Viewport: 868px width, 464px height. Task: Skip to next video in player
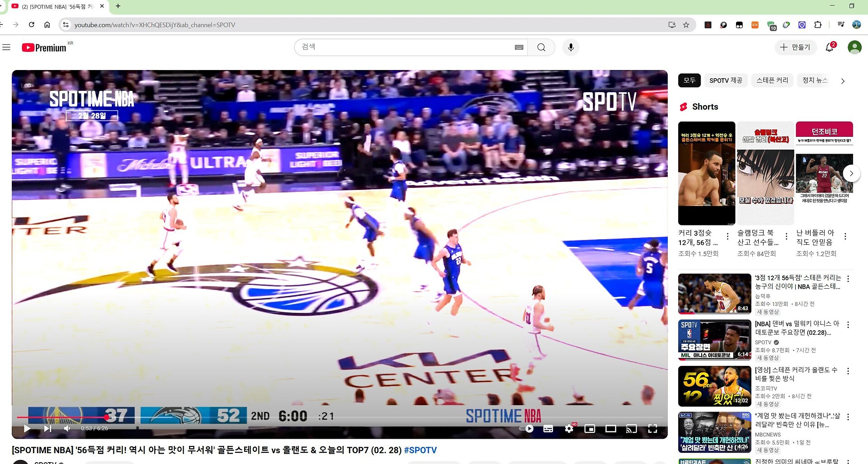[x=47, y=428]
